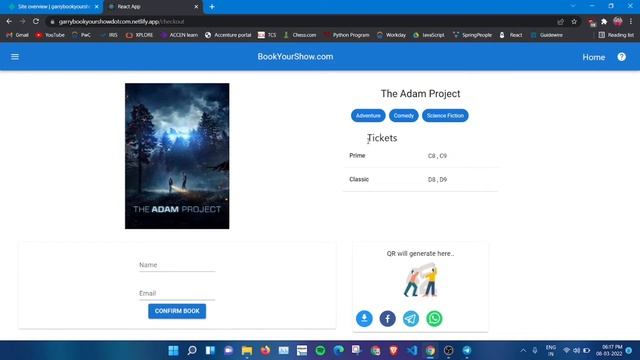The height and width of the screenshot is (360, 640).
Task: Open Brave browser from the taskbar
Action: [393, 351]
